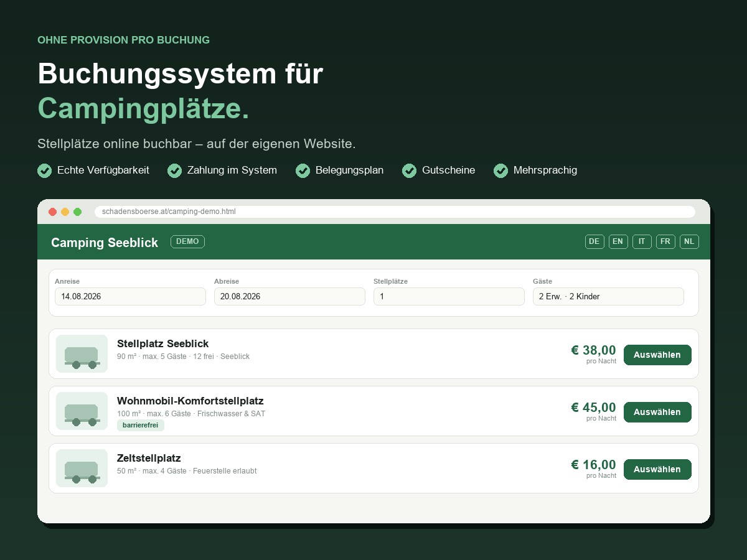The image size is (747, 560).
Task: Click the red close dot in browser mockup
Action: [53, 212]
